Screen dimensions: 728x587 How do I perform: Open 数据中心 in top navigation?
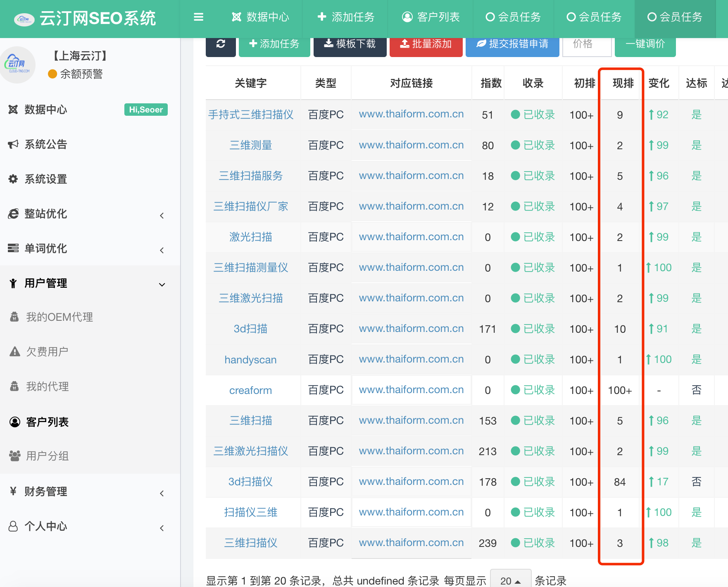point(260,17)
